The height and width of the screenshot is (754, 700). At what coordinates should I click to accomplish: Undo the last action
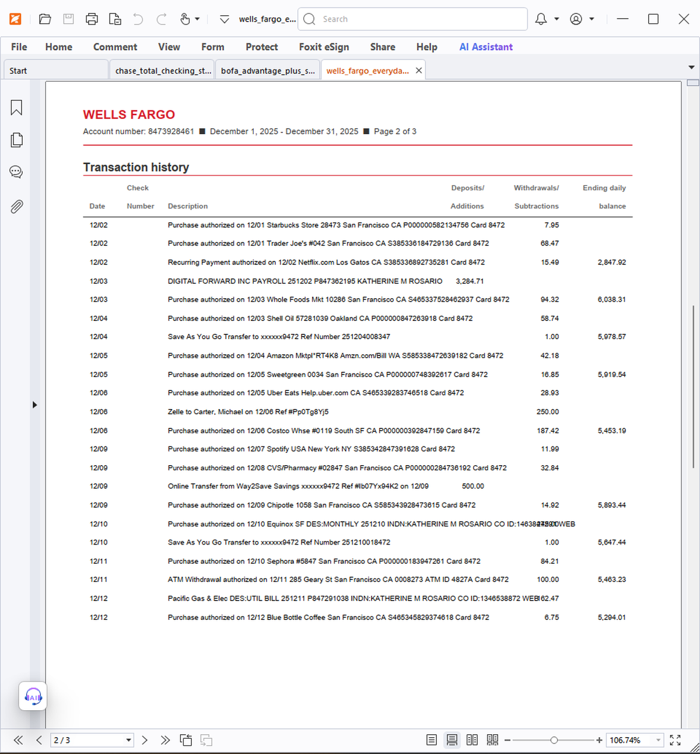pyautogui.click(x=138, y=19)
